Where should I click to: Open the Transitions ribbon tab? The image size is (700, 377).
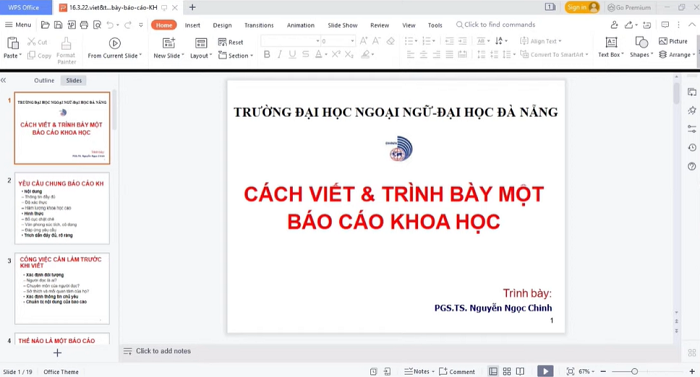click(259, 25)
